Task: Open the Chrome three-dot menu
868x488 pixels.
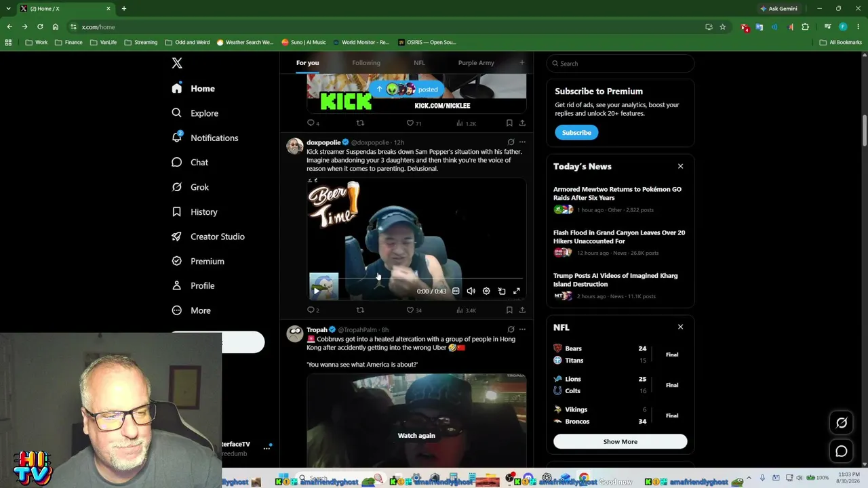Action: 858,27
